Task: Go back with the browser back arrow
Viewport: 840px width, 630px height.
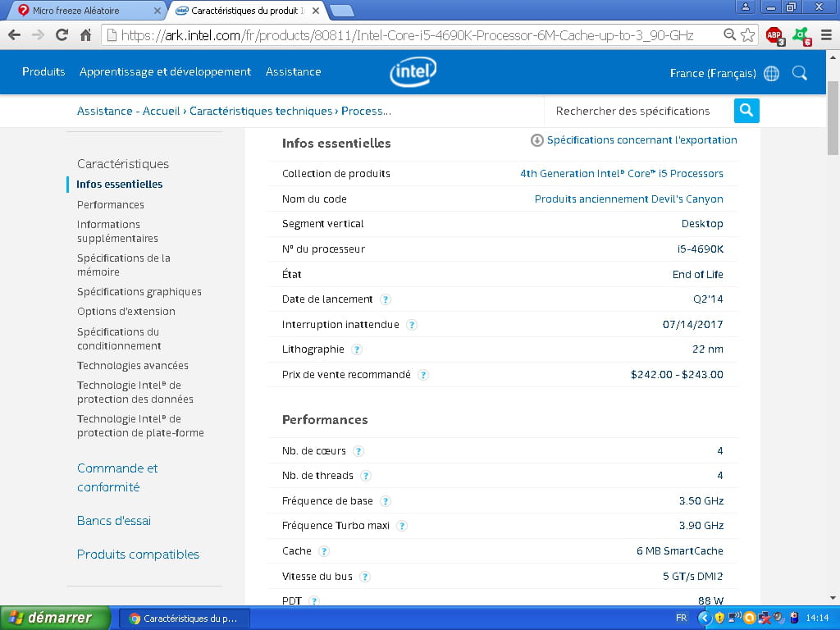Action: (x=15, y=35)
